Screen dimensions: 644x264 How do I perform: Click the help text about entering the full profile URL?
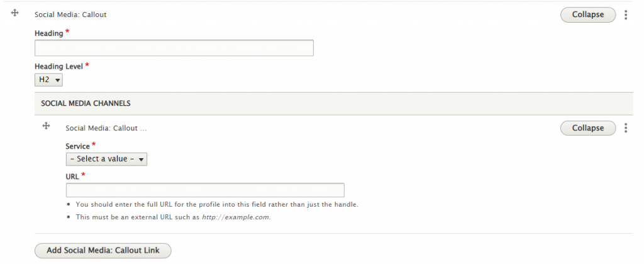[x=217, y=204]
